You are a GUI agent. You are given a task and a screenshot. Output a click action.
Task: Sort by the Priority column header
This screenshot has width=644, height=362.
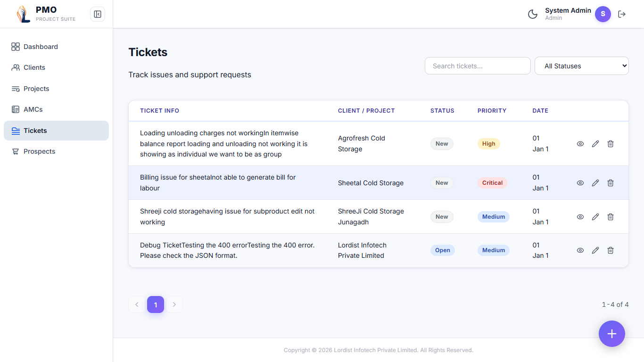coord(492,110)
